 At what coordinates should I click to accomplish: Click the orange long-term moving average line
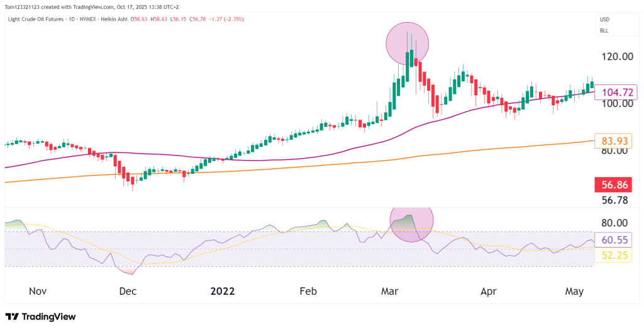point(314,165)
